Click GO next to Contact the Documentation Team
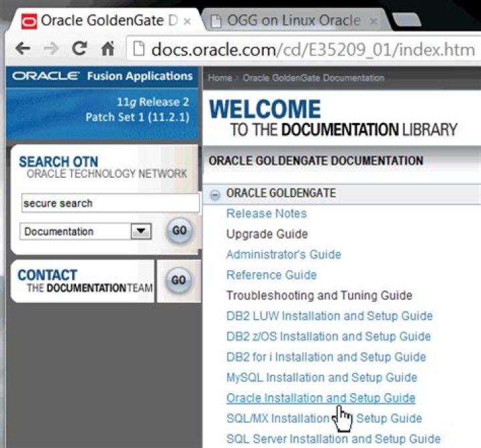This screenshot has height=448, width=481. (178, 280)
